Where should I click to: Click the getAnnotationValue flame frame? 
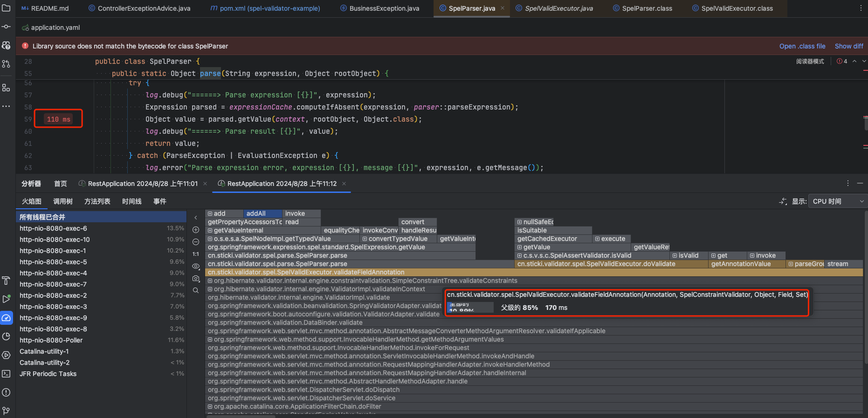(746, 264)
